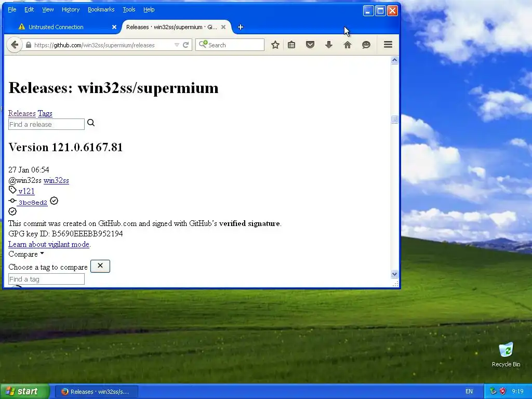The height and width of the screenshot is (399, 532).
Task: Open the Hello chat smiley icon
Action: [366, 45]
